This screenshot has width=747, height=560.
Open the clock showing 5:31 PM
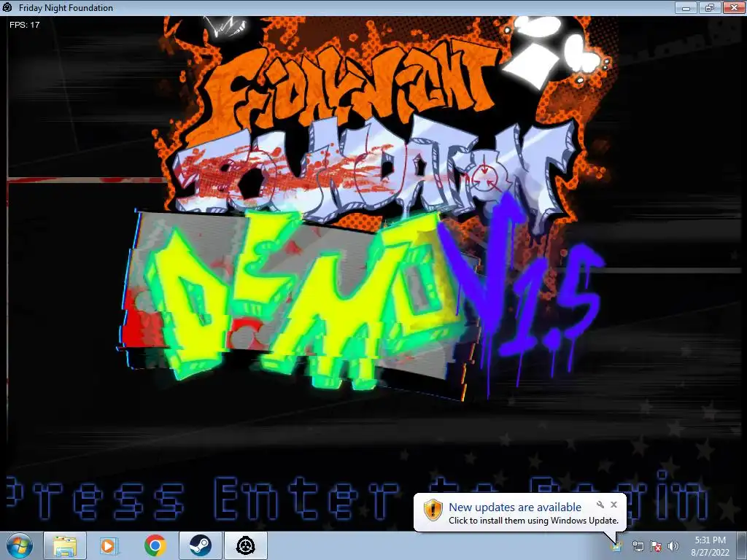[x=710, y=546]
